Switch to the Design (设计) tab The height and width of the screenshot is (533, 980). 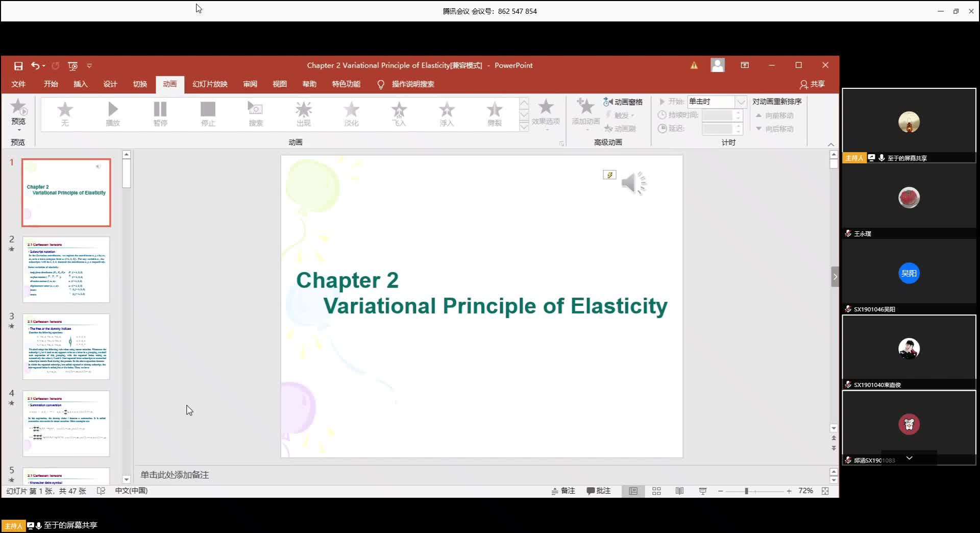(x=110, y=84)
